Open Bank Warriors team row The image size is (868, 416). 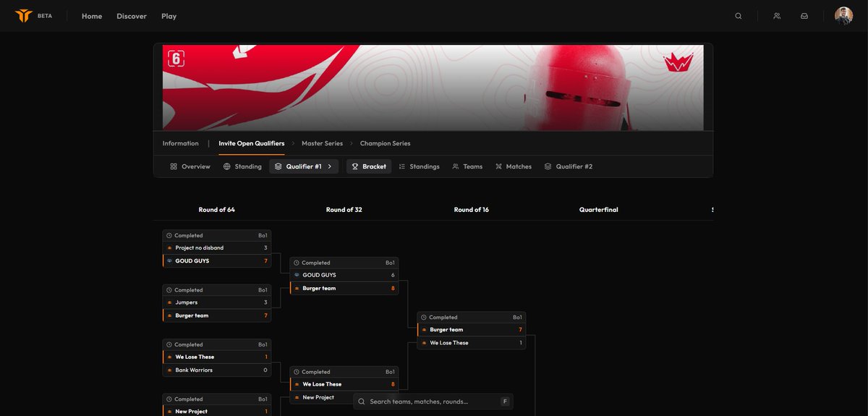[x=217, y=370]
